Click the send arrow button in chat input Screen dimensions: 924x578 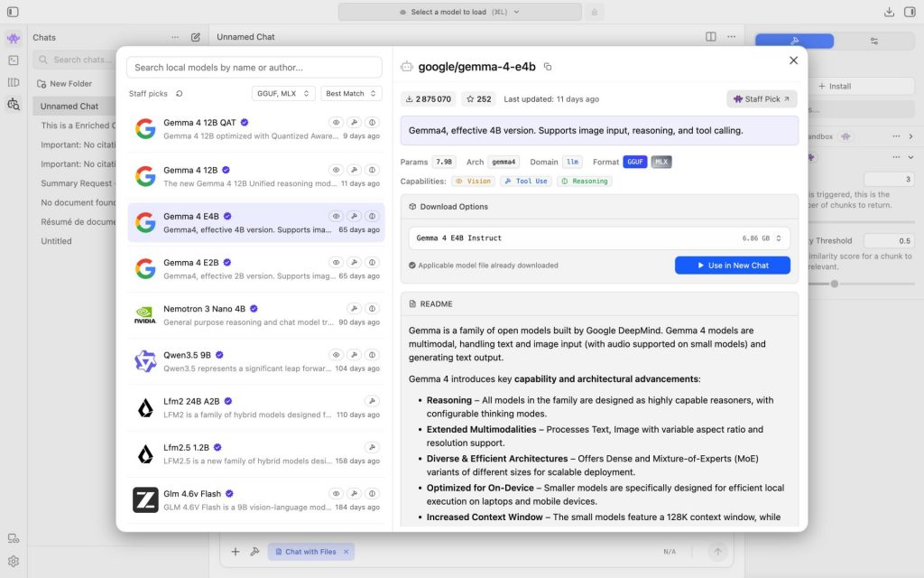[717, 552]
